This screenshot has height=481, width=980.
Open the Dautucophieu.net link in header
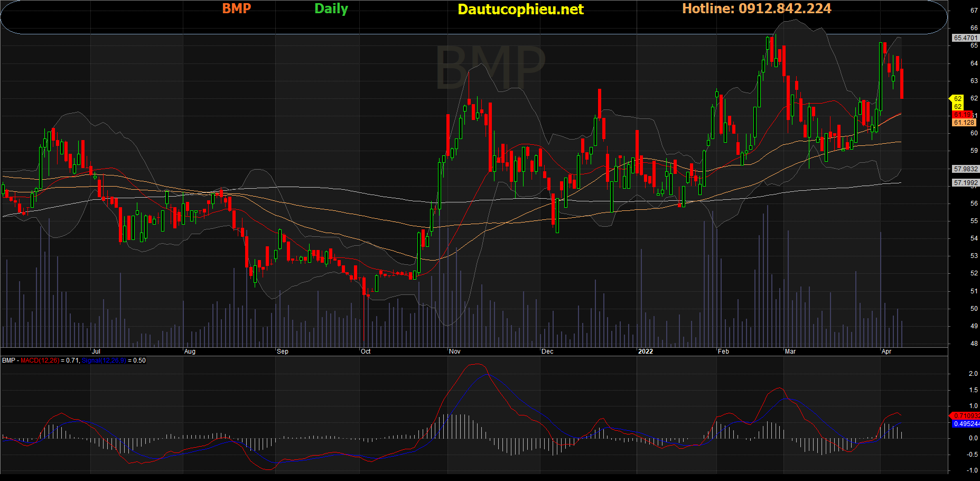point(520,10)
